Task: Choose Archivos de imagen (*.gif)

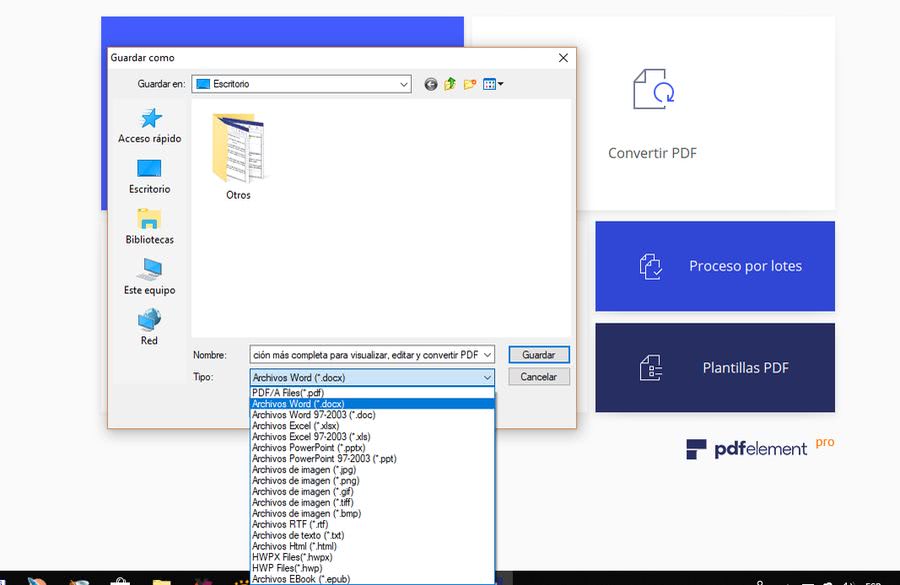Action: pyautogui.click(x=373, y=491)
